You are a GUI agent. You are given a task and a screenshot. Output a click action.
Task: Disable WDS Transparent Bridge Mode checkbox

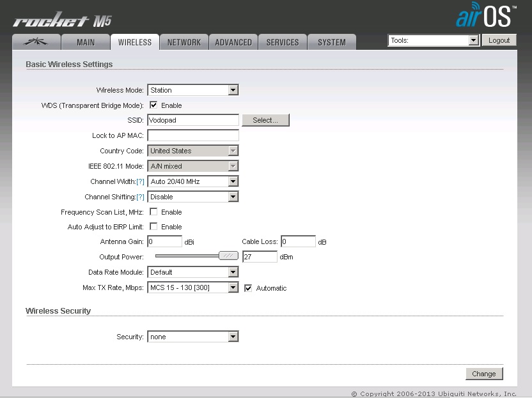coord(153,105)
